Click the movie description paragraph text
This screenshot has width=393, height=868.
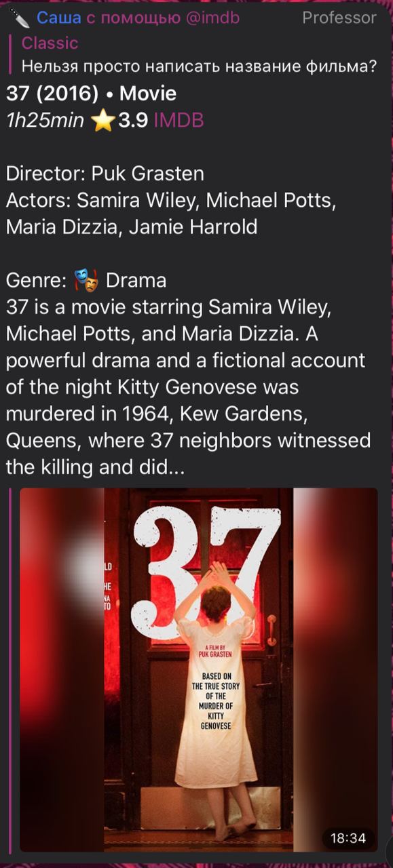pyautogui.click(x=189, y=387)
